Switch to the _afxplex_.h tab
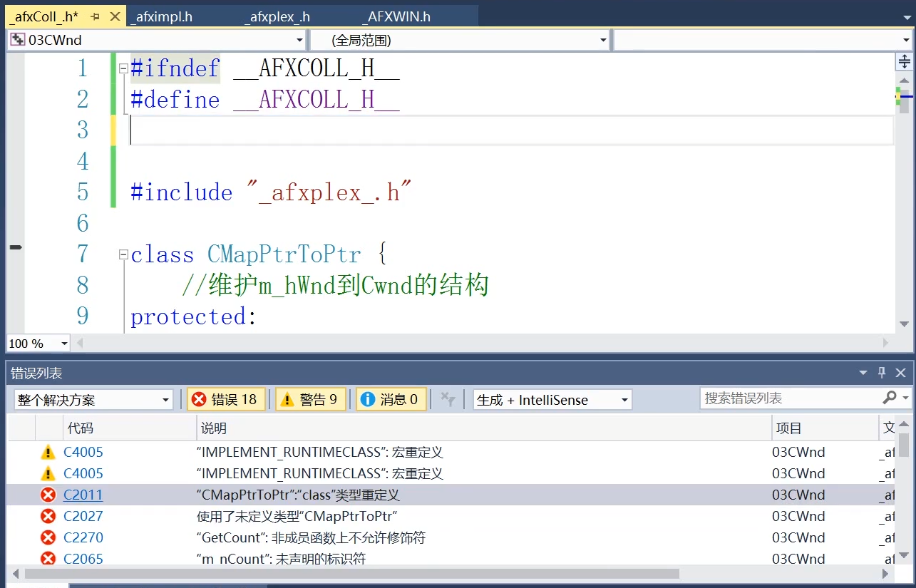 278,15
